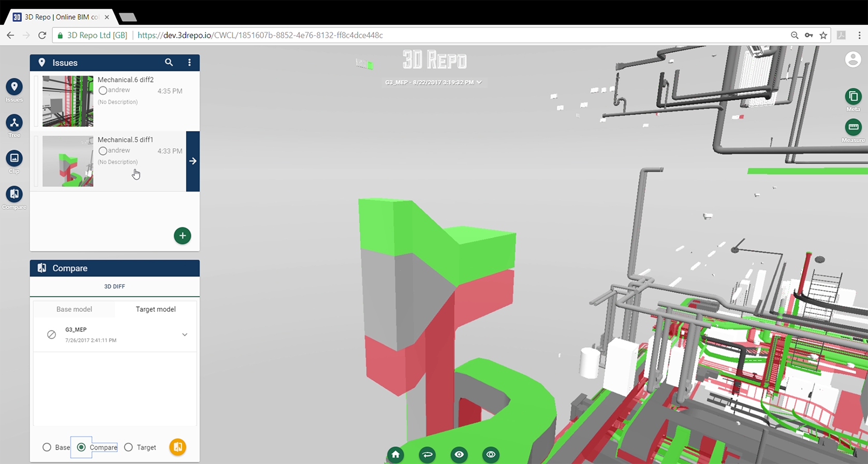The image size is (868, 464).
Task: Toggle status circle on Mechanical.6 diff2
Action: 102,91
